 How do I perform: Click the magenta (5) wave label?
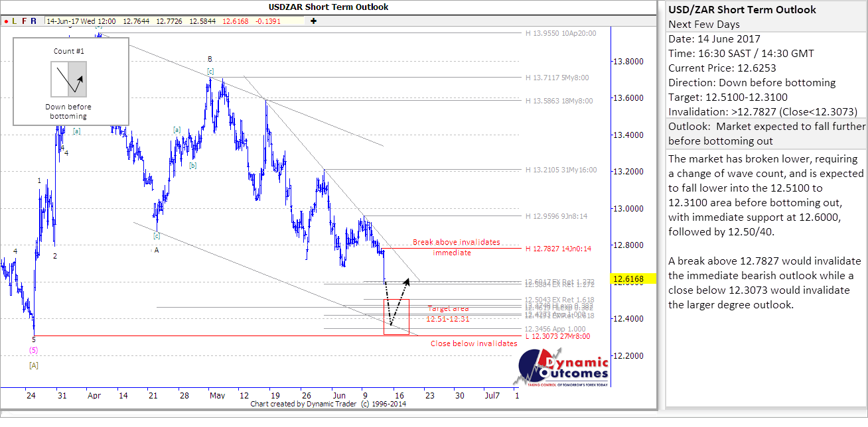pos(33,349)
